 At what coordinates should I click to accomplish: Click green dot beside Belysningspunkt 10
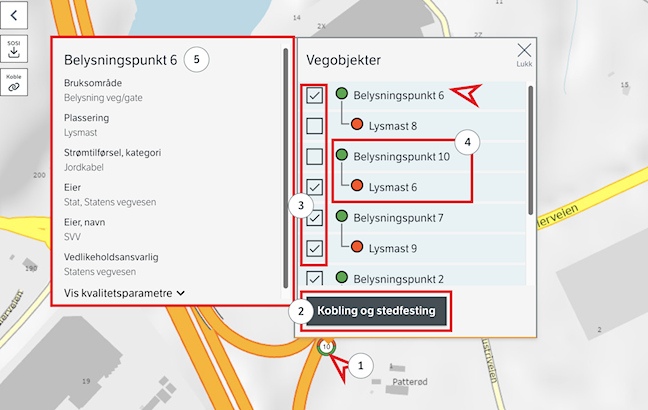click(342, 155)
